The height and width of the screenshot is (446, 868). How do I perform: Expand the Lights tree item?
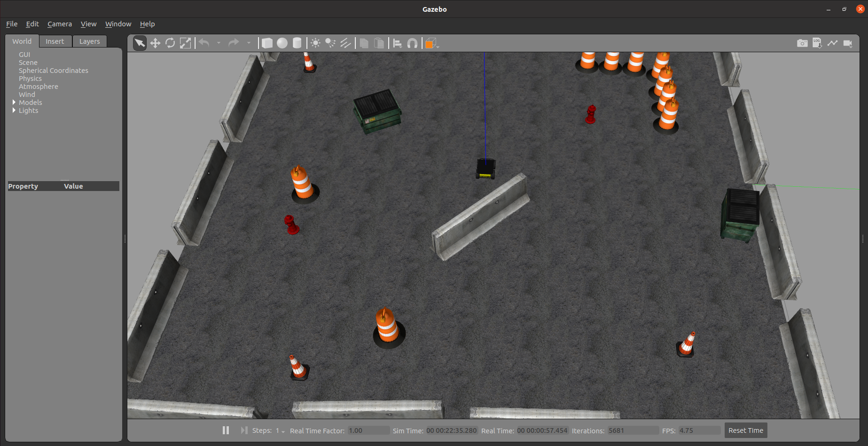14,110
